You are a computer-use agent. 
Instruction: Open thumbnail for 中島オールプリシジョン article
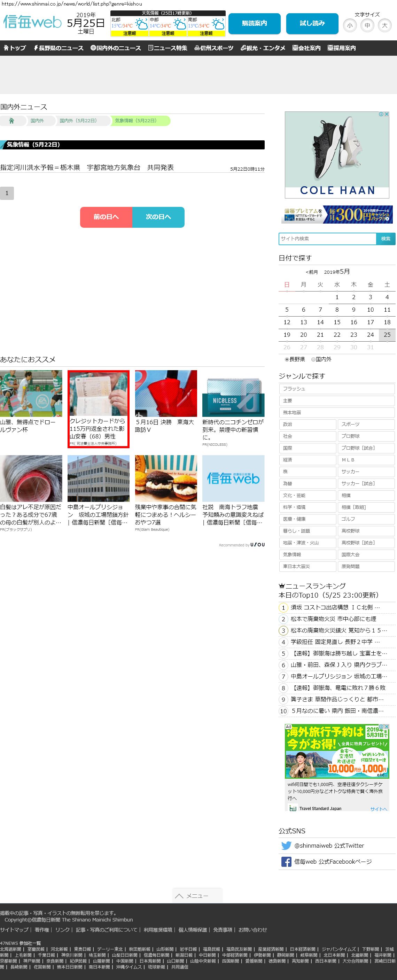click(99, 479)
